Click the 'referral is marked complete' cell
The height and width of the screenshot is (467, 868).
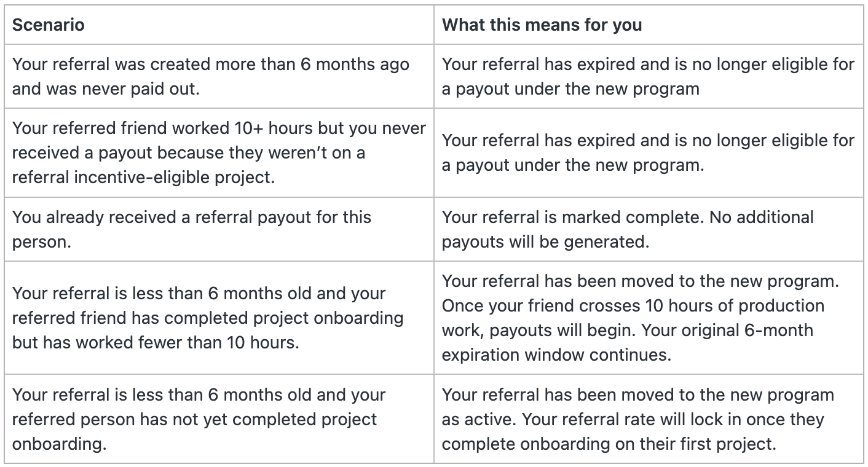[649, 229]
